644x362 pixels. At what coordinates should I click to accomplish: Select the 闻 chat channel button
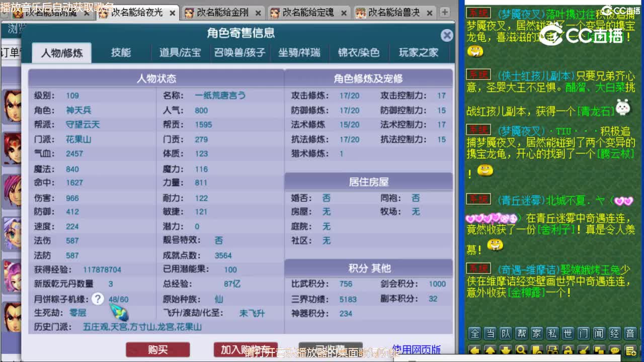pos(599,334)
